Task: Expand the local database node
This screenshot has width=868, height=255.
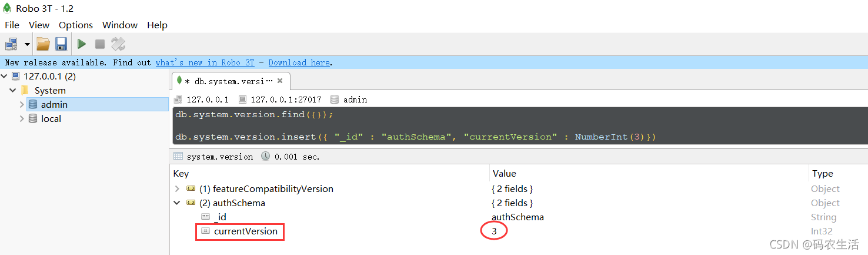Action: point(22,118)
